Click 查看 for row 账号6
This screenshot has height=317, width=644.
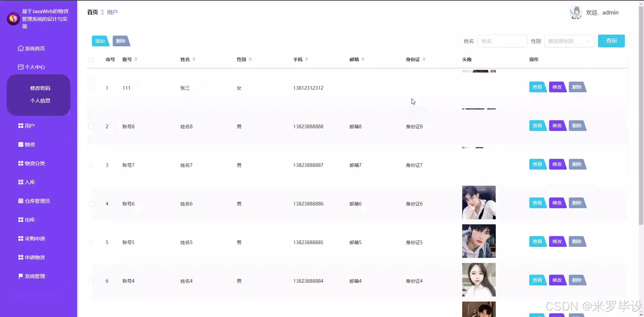(538, 203)
